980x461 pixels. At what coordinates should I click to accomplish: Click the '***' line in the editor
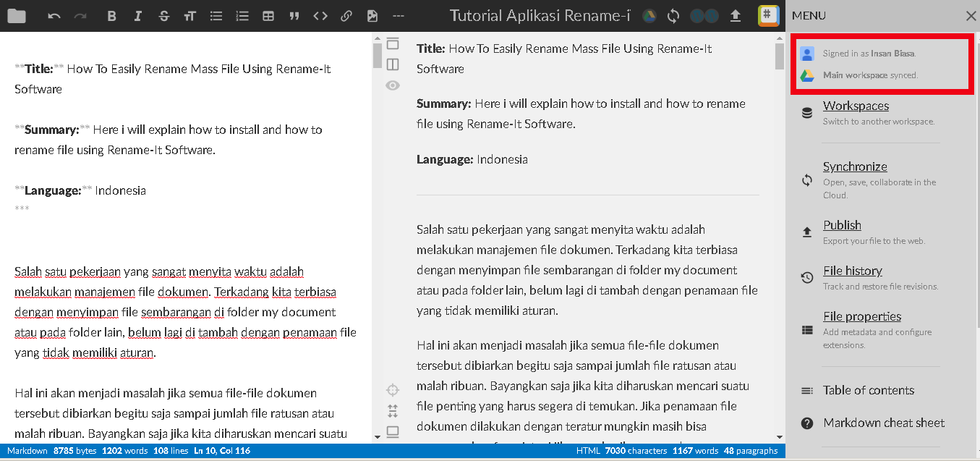[x=22, y=209]
